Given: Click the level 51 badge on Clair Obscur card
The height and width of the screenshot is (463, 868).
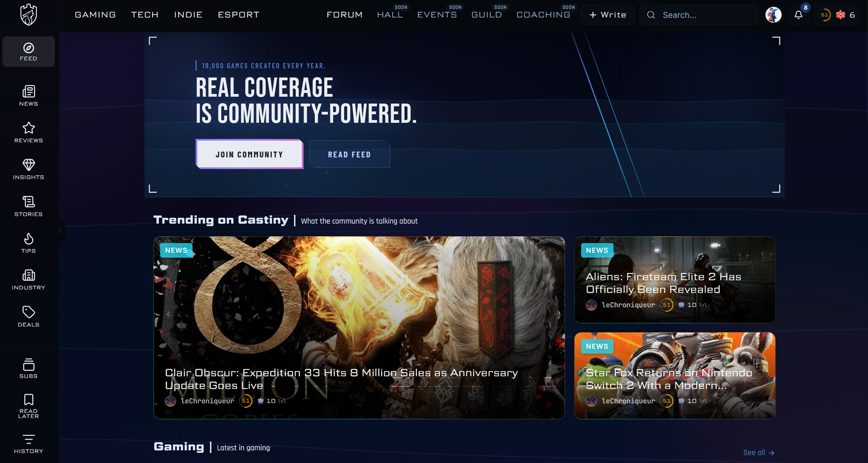Looking at the screenshot, I should tap(246, 401).
